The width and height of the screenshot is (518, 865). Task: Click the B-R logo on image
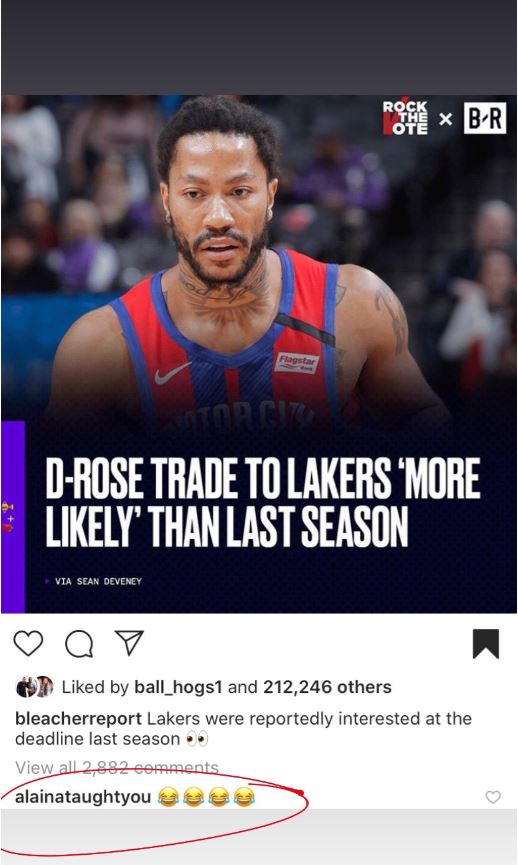click(x=485, y=118)
